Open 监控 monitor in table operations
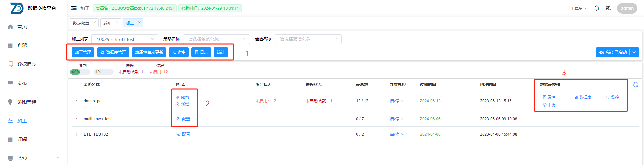The height and width of the screenshot is (165, 644). (x=613, y=97)
